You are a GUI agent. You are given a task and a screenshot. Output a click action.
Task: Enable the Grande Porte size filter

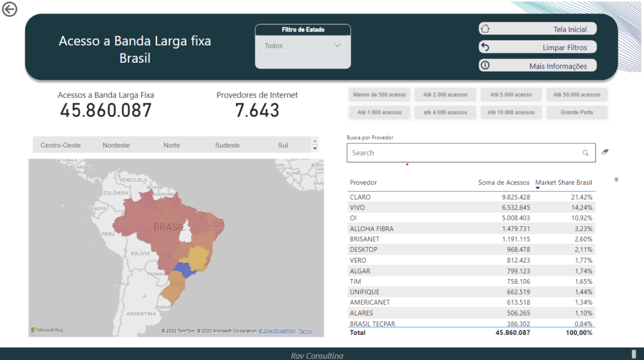pos(577,112)
